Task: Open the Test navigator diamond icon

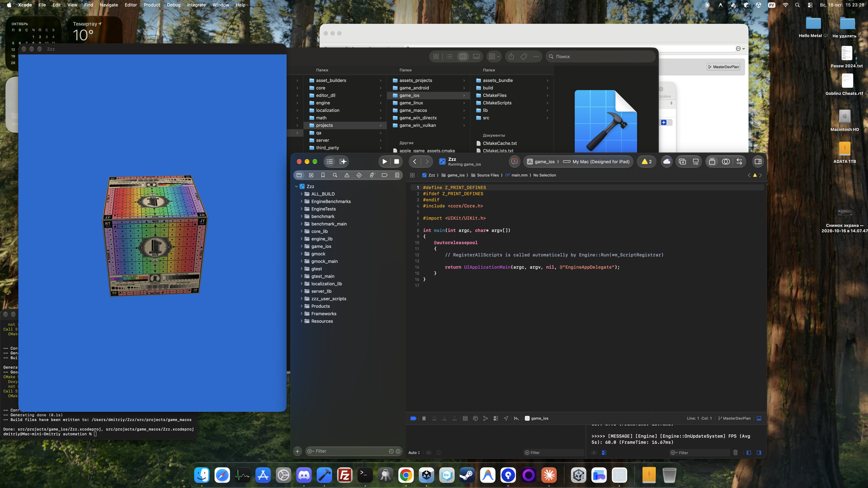Action: pyautogui.click(x=359, y=175)
